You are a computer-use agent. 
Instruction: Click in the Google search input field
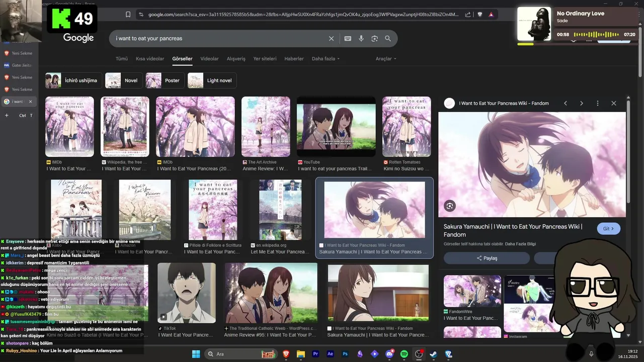[x=219, y=38]
